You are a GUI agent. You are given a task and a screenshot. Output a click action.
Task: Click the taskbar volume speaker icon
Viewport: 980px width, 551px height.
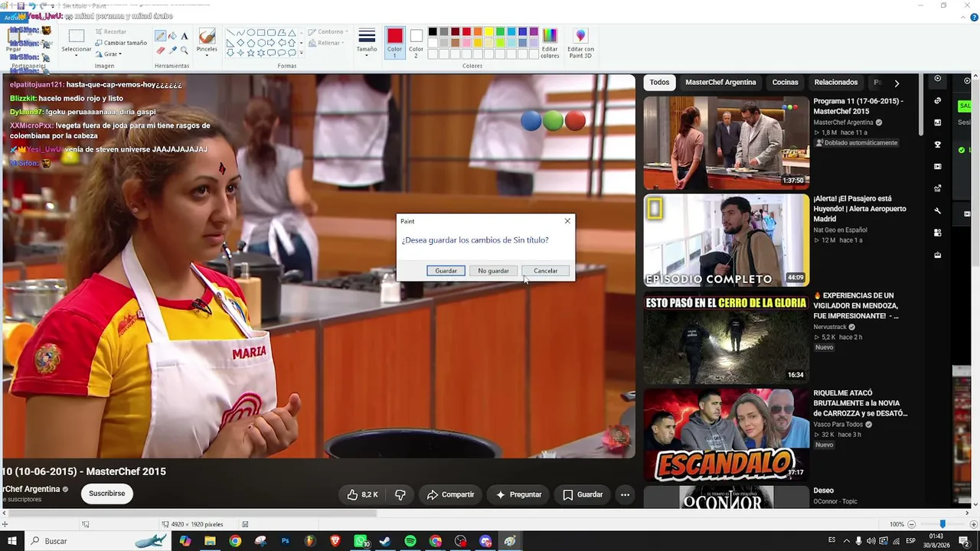pyautogui.click(x=871, y=541)
